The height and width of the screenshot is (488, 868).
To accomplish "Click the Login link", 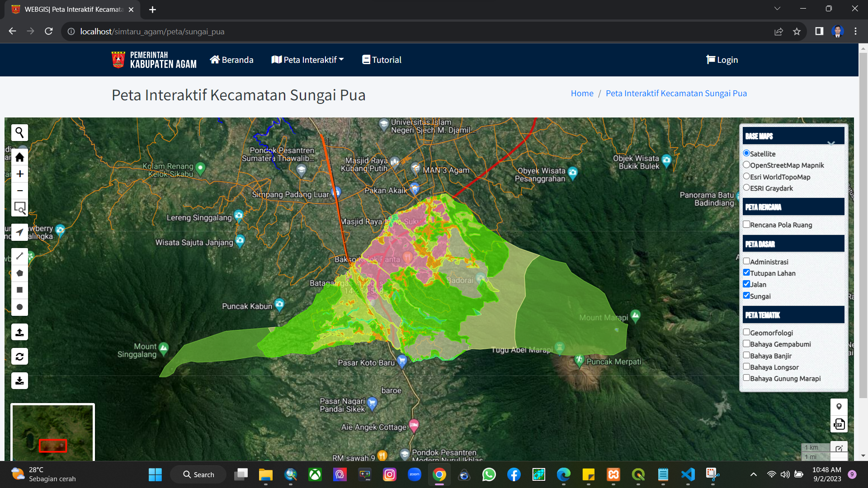I will pyautogui.click(x=722, y=60).
